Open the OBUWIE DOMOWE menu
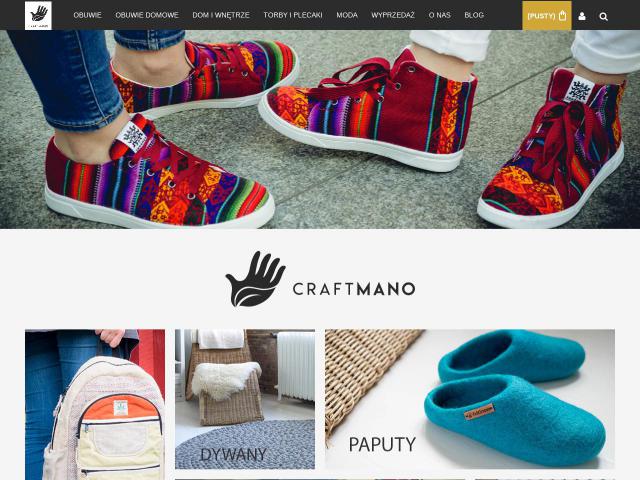640x480 pixels. click(x=147, y=15)
